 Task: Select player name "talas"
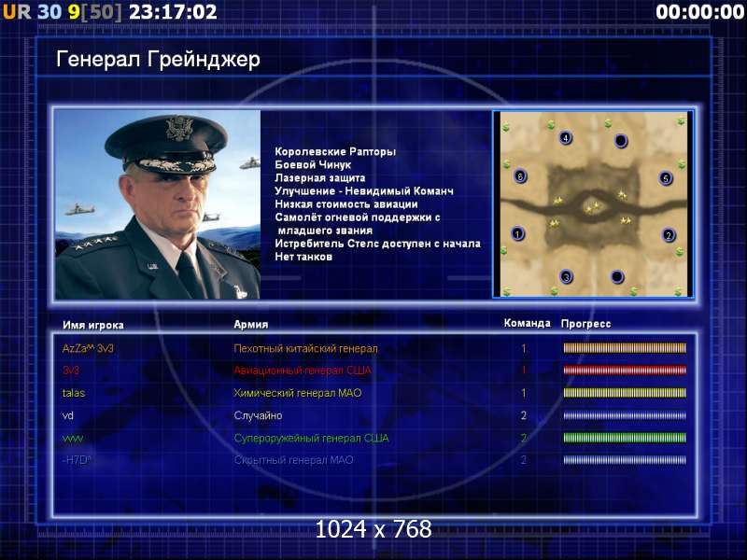74,393
